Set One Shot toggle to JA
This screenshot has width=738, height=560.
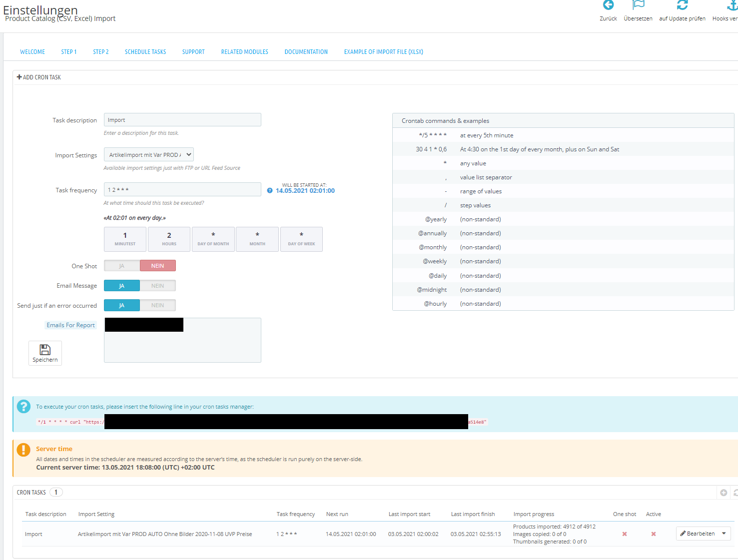point(122,266)
